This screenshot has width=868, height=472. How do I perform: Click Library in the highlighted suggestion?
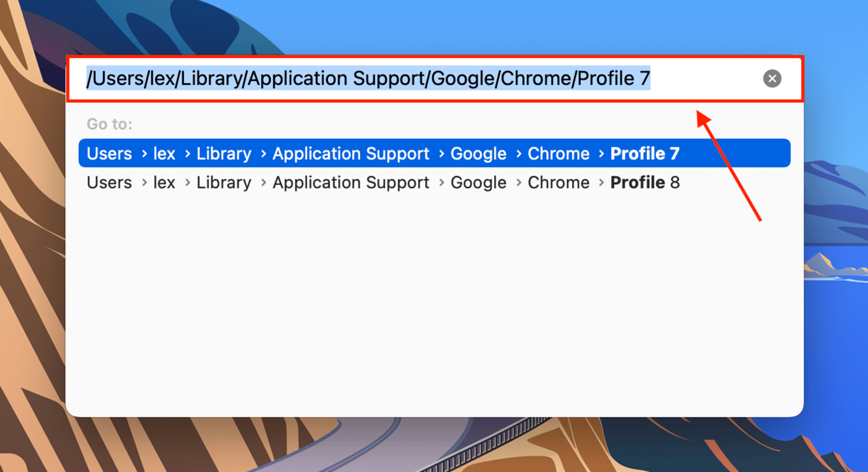click(224, 153)
